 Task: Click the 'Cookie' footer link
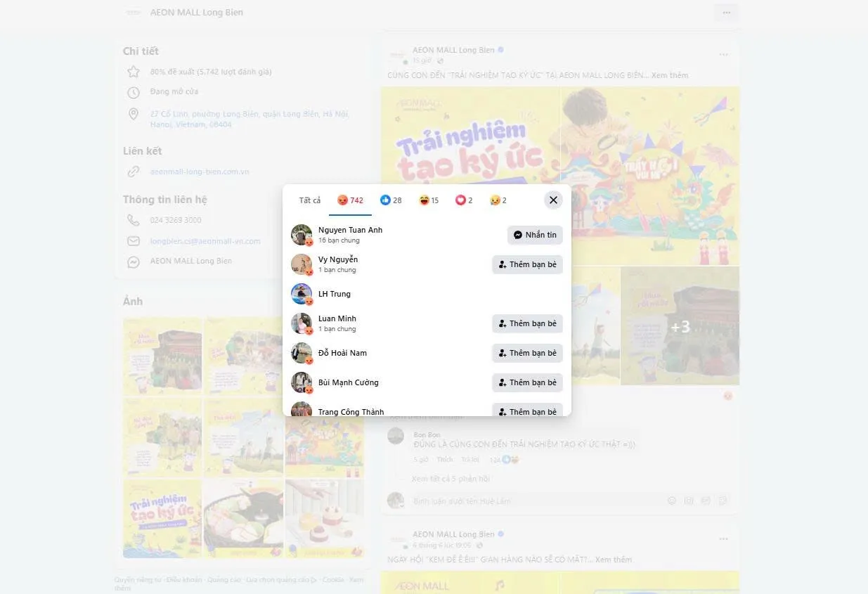[x=333, y=580]
